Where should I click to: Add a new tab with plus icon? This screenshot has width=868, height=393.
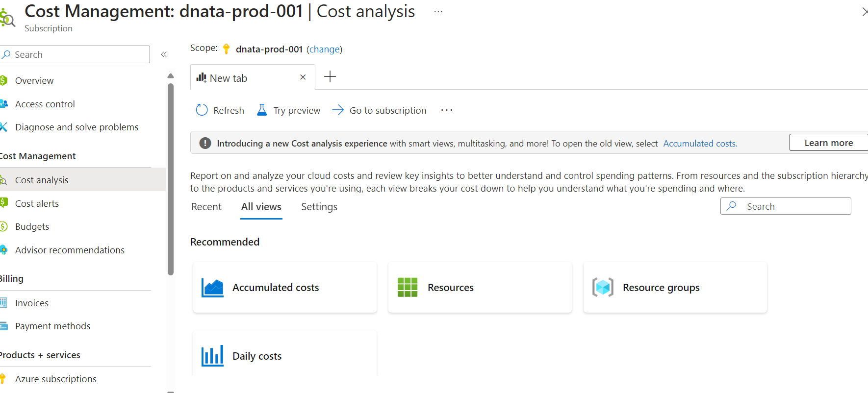tap(330, 76)
